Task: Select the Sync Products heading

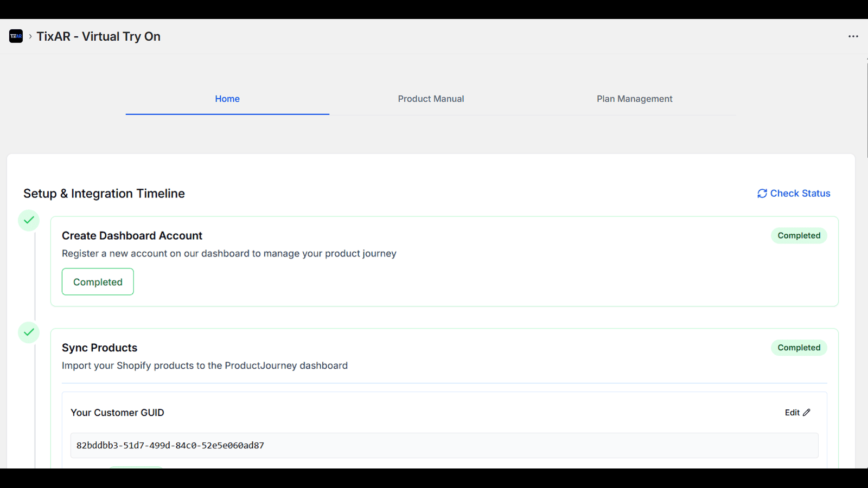Action: [x=99, y=348]
